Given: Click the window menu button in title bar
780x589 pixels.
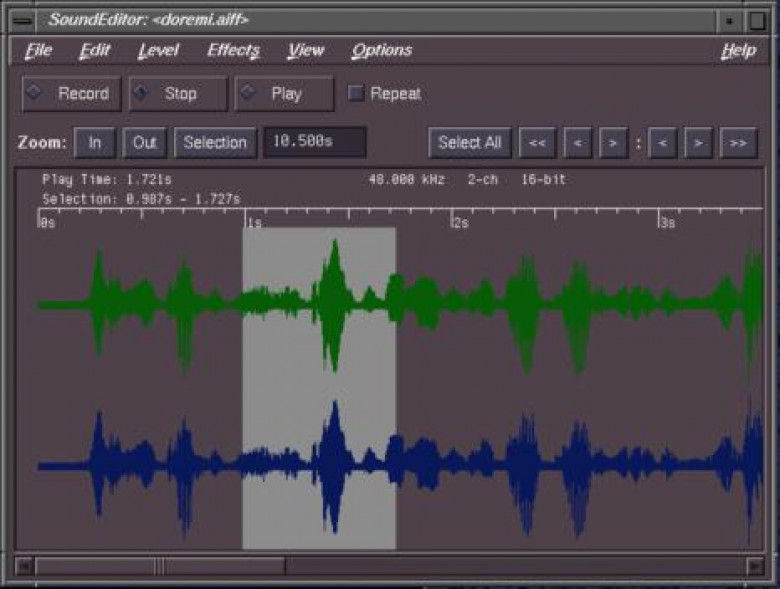Looking at the screenshot, I should 23,21.
